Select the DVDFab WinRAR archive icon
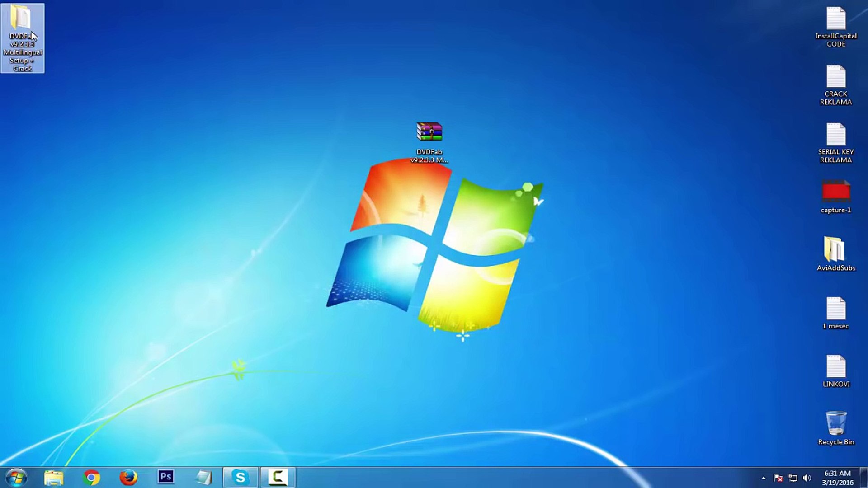 [x=429, y=142]
